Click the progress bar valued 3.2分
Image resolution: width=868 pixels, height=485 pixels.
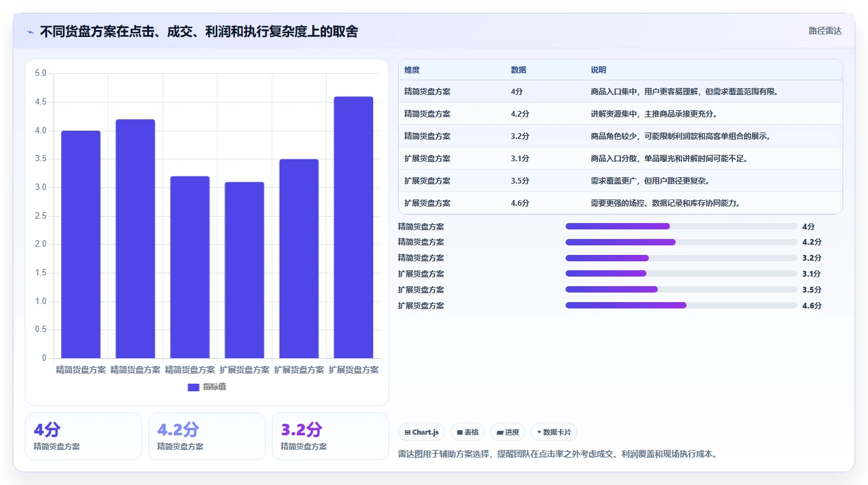tap(681, 258)
